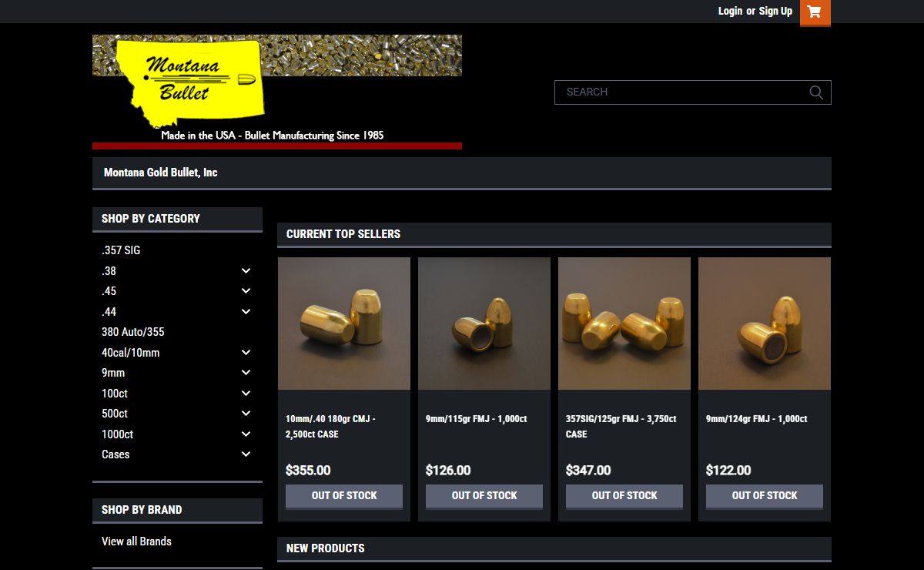The image size is (924, 570).
Task: Click the Shop By Brand heading
Action: 142,510
